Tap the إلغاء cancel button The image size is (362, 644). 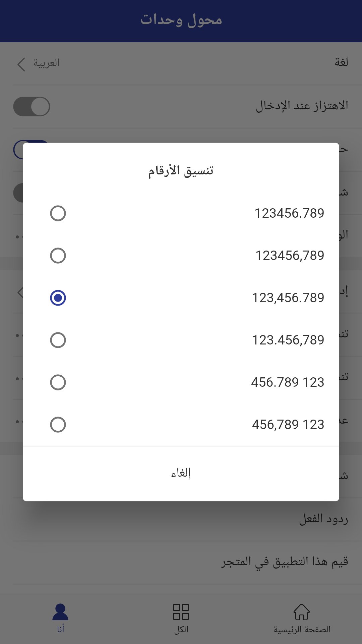click(181, 473)
